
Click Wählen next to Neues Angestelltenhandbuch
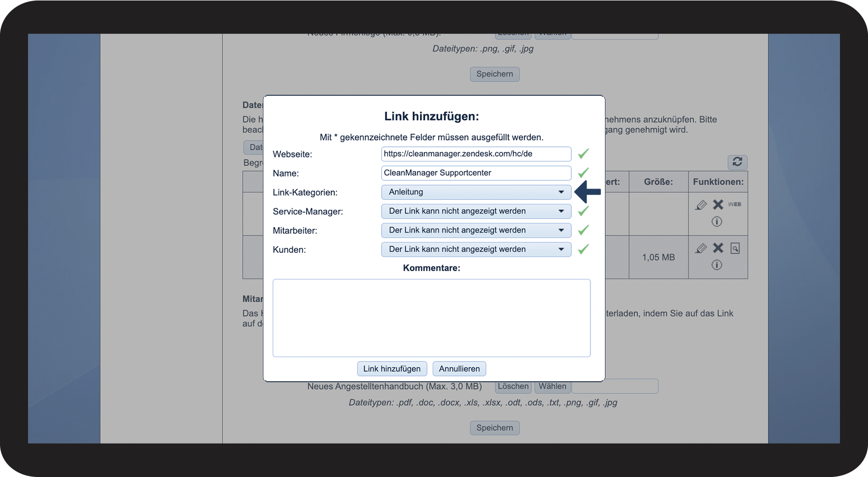click(x=553, y=388)
